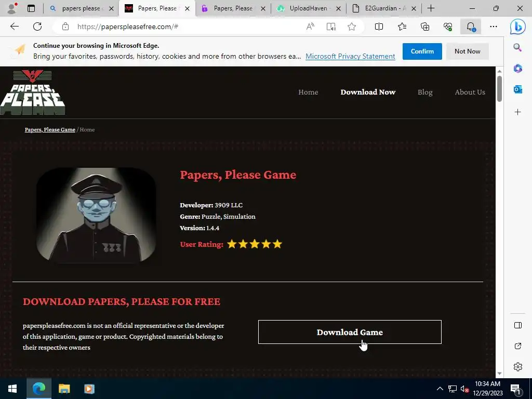Open Blog in site navigation
The height and width of the screenshot is (399, 532).
[425, 92]
